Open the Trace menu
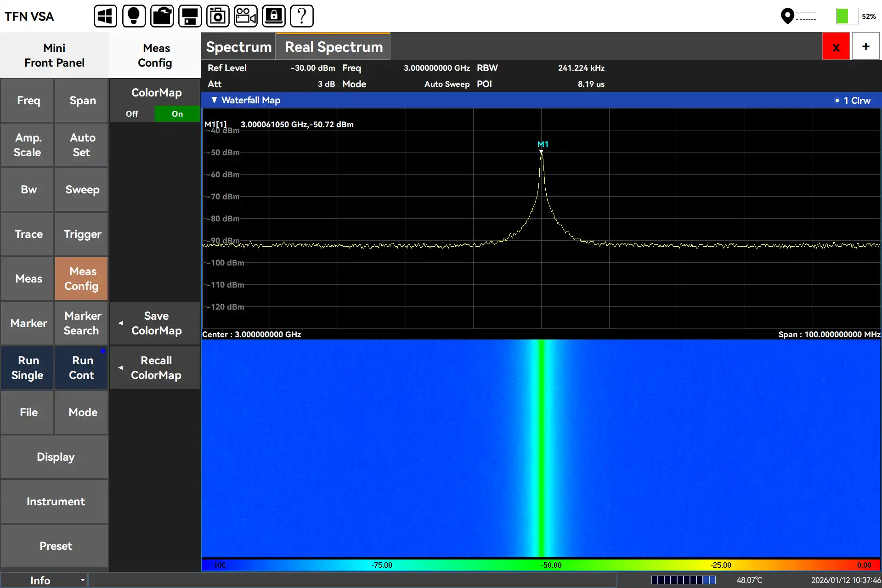 pyautogui.click(x=28, y=234)
